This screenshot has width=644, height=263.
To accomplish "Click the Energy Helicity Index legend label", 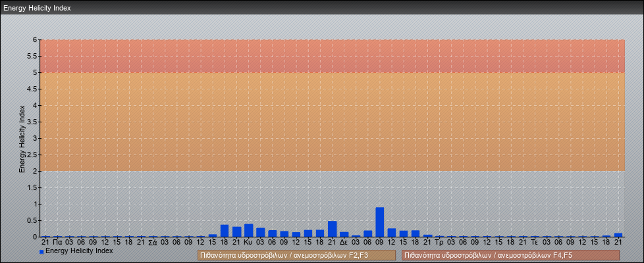I will [79, 251].
